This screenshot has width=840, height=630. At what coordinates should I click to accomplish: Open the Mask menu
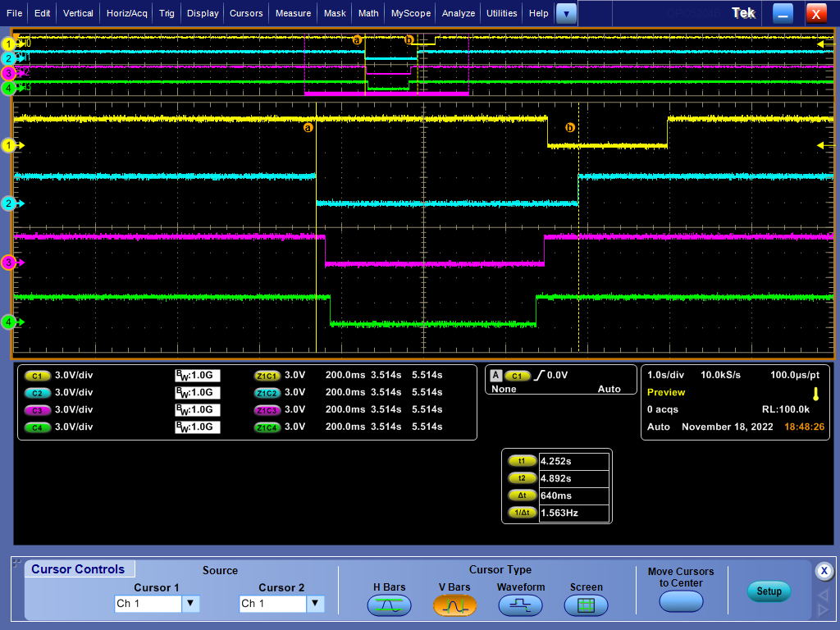335,13
